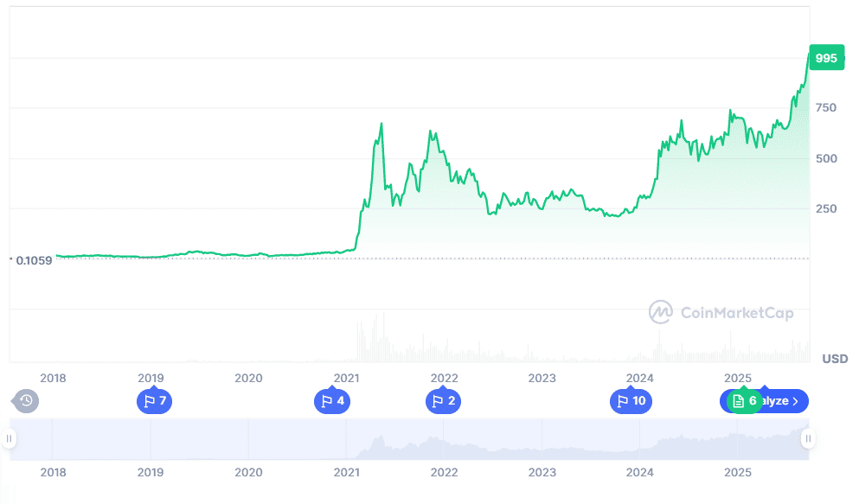Click the Analyze button
859x504 pixels.
[x=777, y=400]
